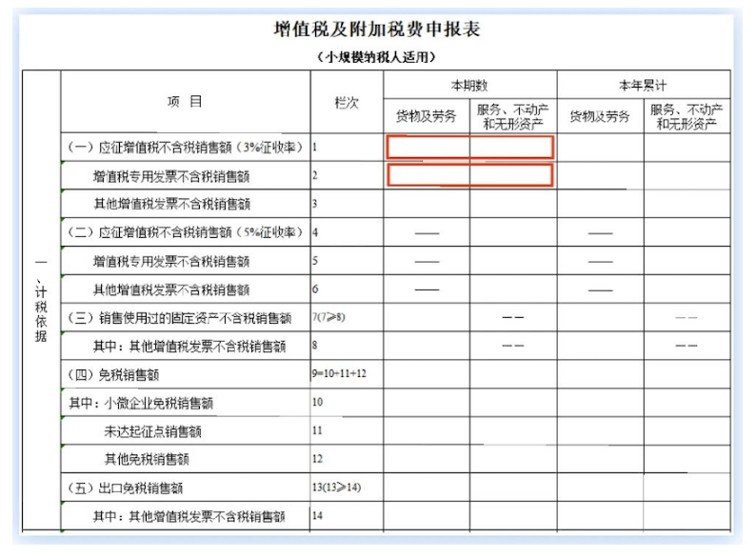Click the 项目 column header
The height and width of the screenshot is (558, 756).
coord(185,102)
